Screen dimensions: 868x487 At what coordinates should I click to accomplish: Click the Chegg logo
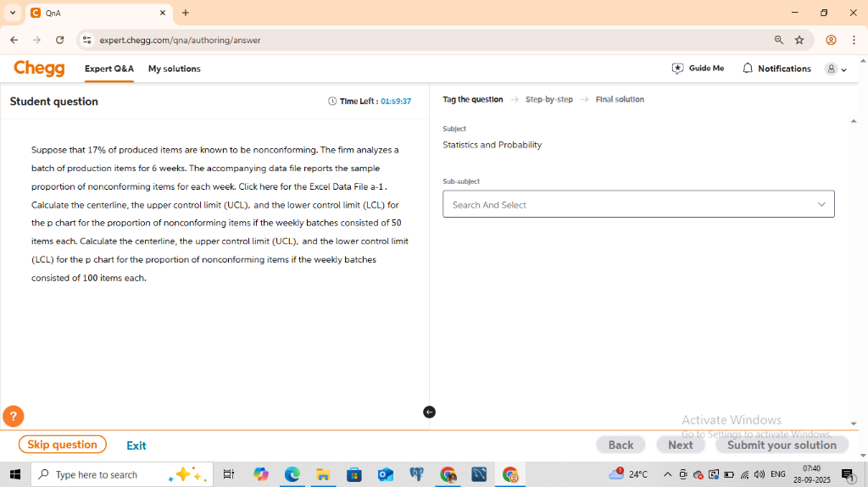point(39,69)
